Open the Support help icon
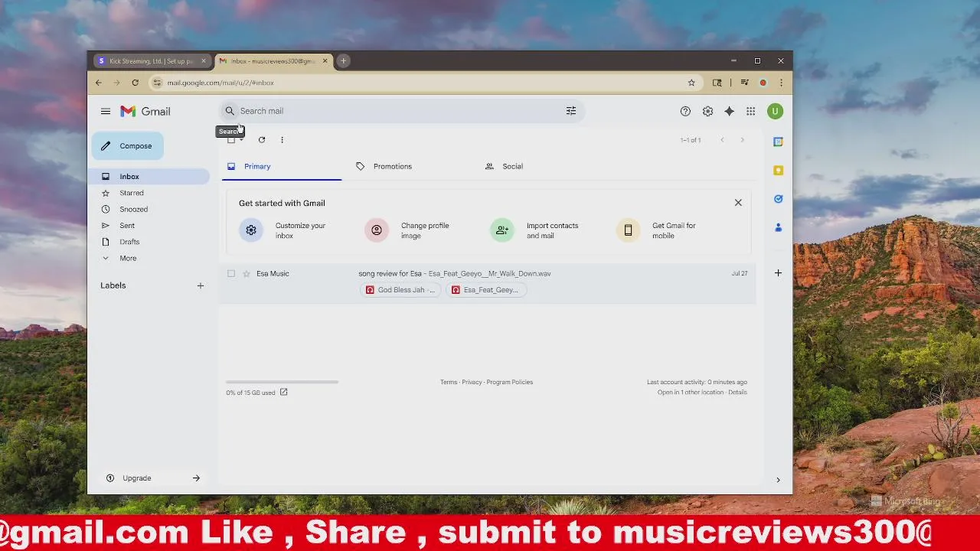980x551 pixels. point(685,112)
